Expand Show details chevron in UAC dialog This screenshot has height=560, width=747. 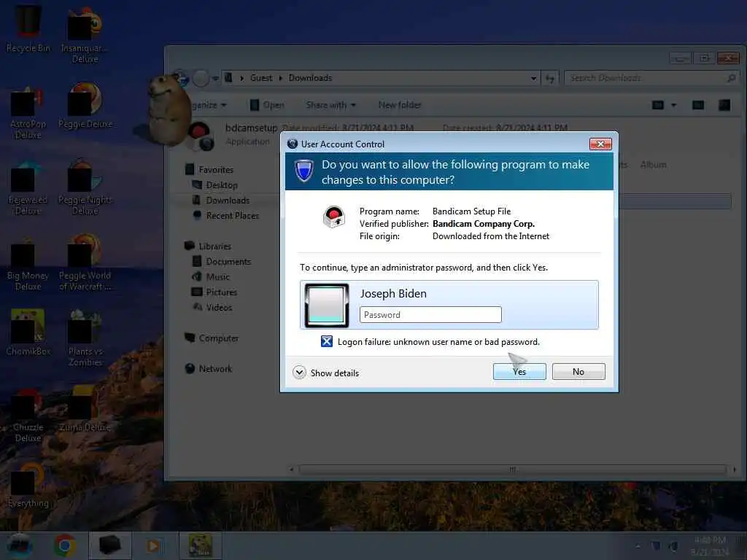pyautogui.click(x=299, y=373)
